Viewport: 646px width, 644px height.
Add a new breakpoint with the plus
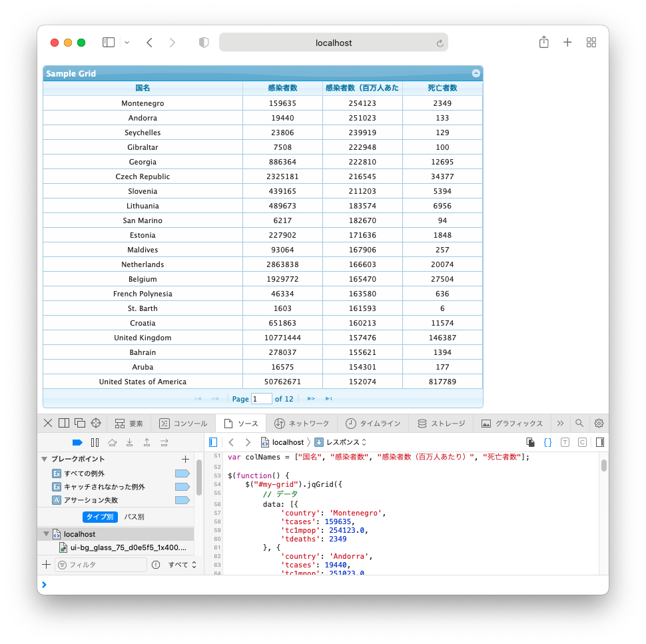[185, 459]
